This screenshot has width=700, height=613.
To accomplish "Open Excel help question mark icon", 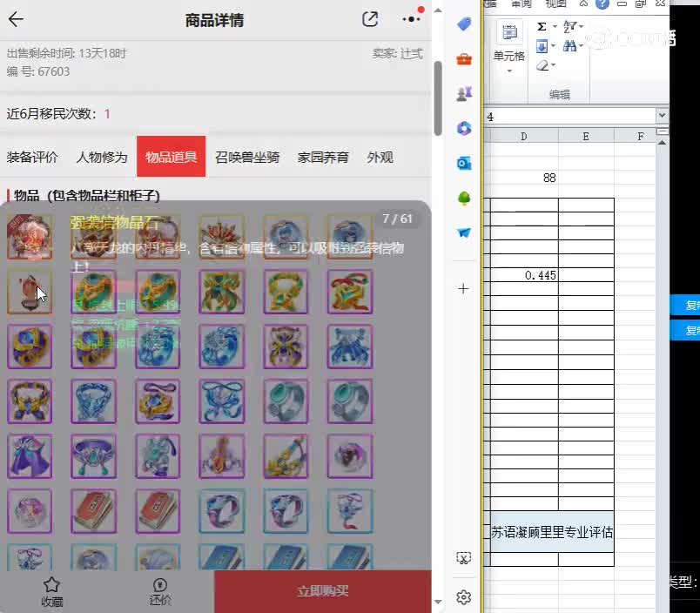I will tap(602, 4).
